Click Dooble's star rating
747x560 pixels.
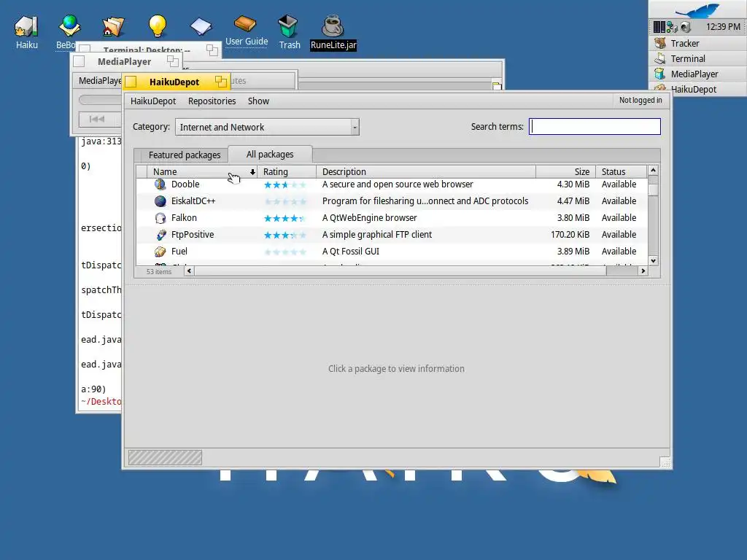point(285,184)
